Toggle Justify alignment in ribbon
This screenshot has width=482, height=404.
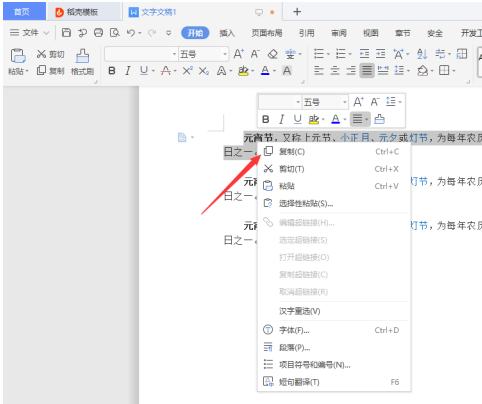367,70
